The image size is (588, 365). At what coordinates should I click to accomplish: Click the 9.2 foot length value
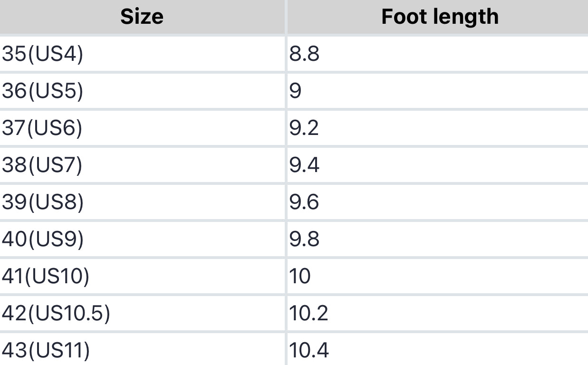tap(304, 128)
